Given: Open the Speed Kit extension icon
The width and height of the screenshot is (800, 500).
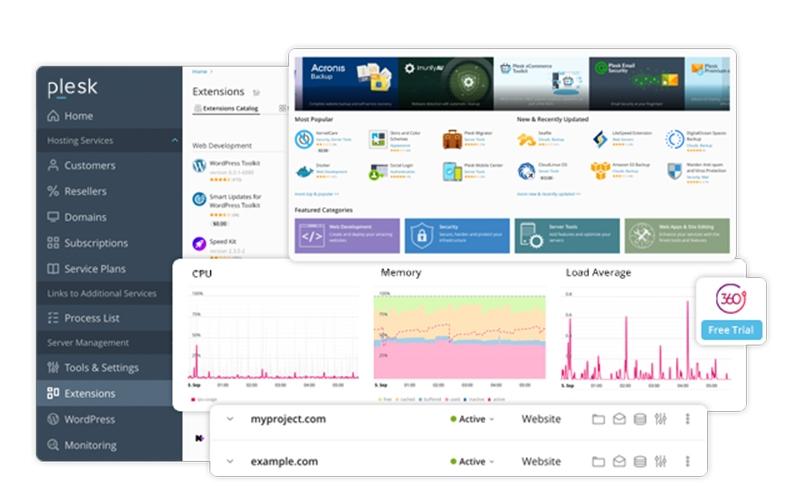Looking at the screenshot, I should (199, 243).
